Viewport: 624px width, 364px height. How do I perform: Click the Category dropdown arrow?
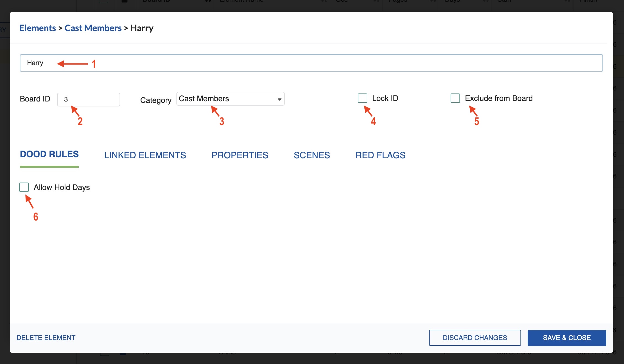[x=279, y=99]
